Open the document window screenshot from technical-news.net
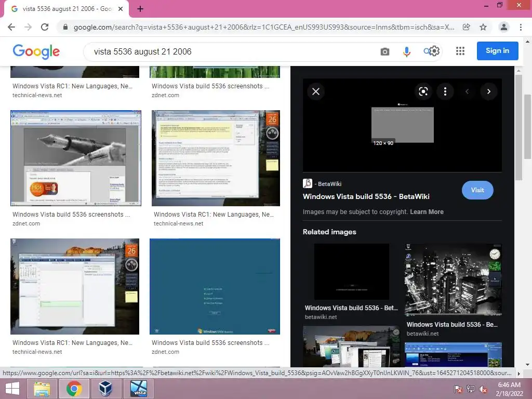Screen dimensions: 532x399 (x=216, y=158)
